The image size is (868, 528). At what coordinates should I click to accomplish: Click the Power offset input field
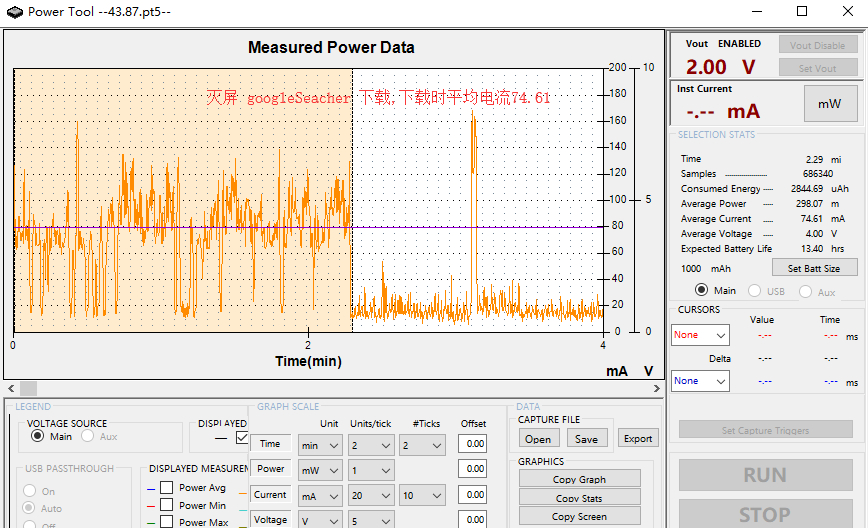472,469
